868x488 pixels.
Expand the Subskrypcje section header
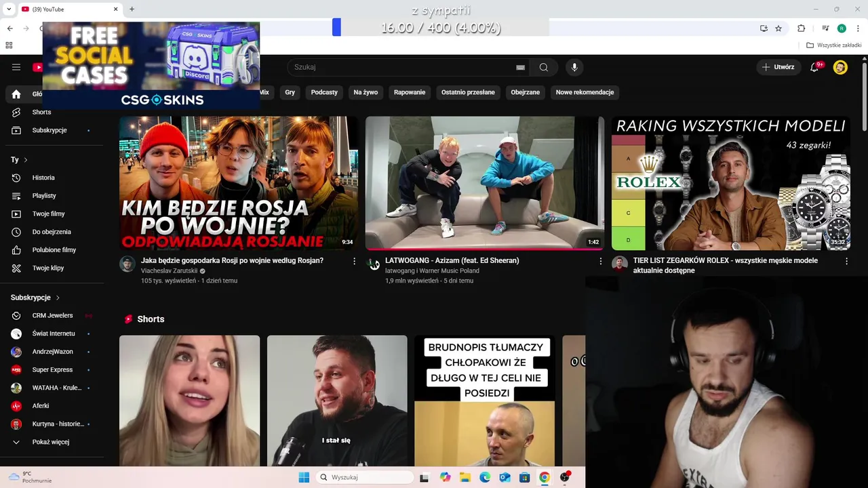pos(35,298)
